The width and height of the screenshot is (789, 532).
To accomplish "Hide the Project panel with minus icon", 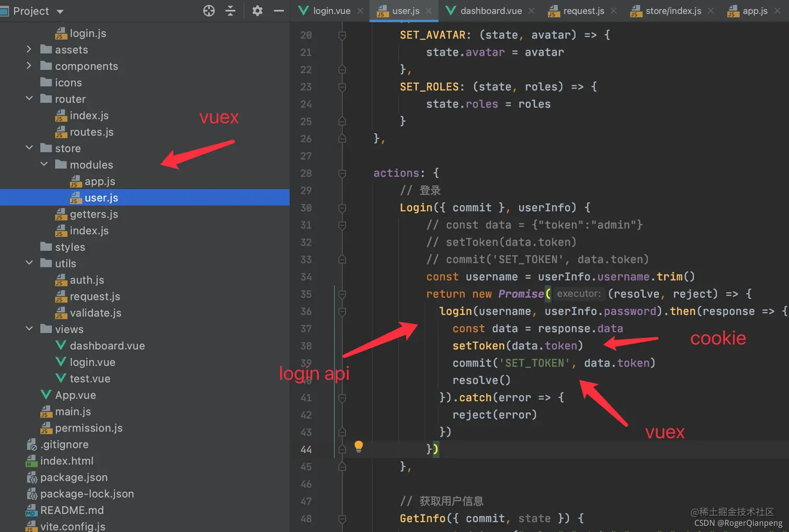I will (x=279, y=11).
